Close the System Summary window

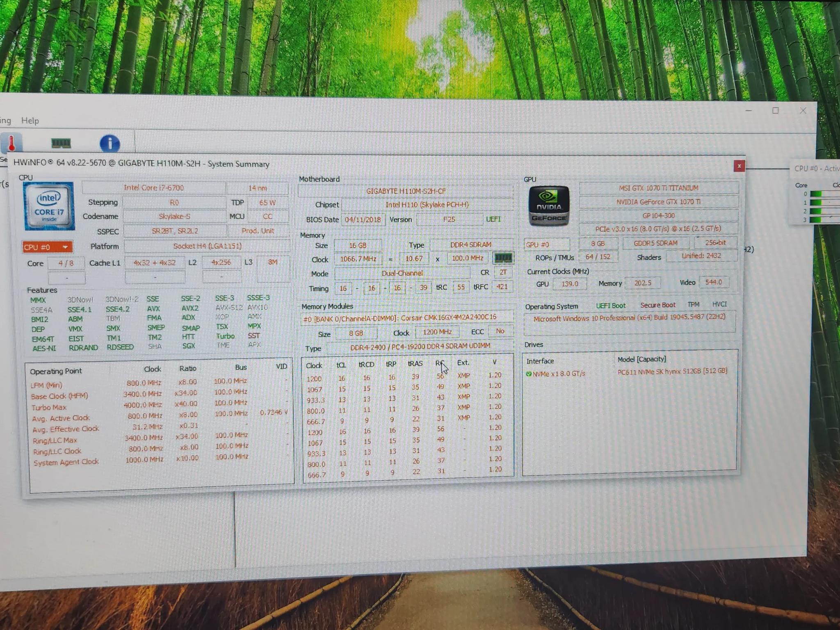click(739, 166)
